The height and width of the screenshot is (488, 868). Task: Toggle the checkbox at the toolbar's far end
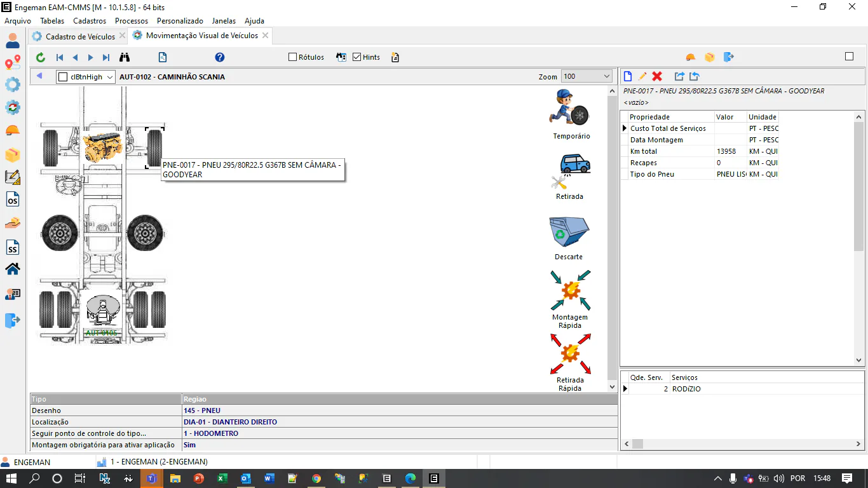tap(849, 57)
